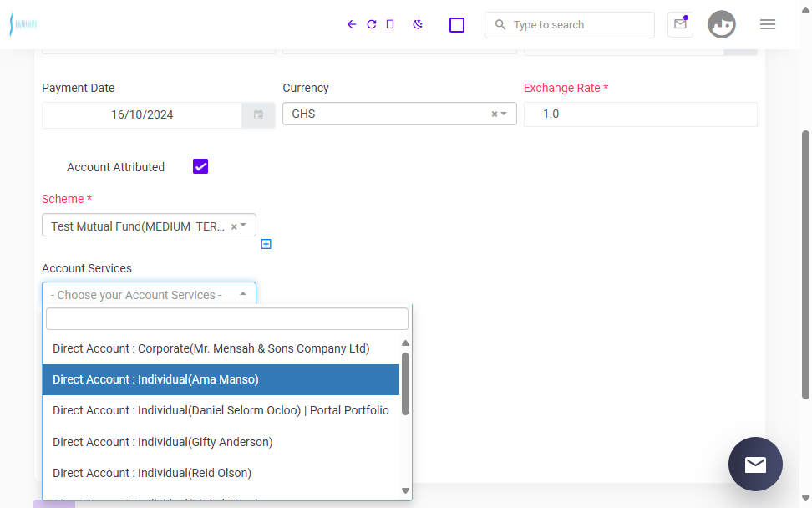
Task: Expand the Scheme dropdown arrow
Action: pyautogui.click(x=243, y=226)
